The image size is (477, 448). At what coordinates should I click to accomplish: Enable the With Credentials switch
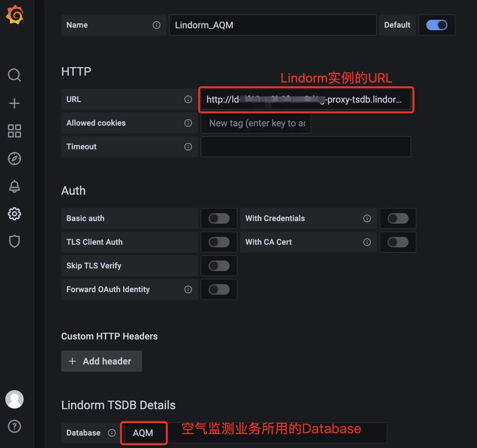click(x=398, y=218)
